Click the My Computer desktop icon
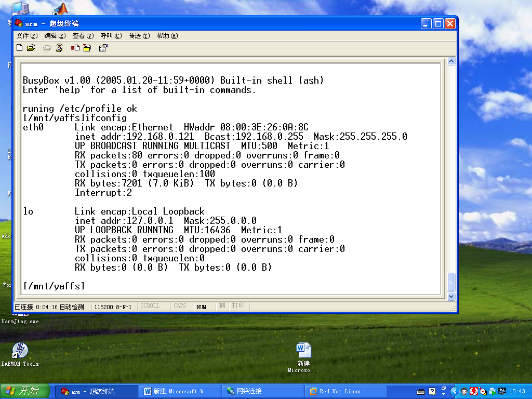This screenshot has width=532, height=399. click(x=20, y=7)
